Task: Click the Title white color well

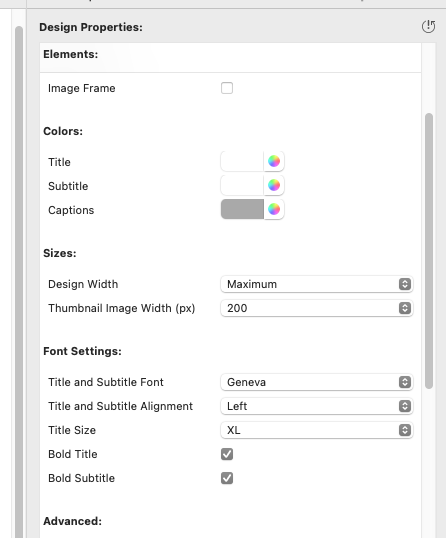Action: [242, 161]
